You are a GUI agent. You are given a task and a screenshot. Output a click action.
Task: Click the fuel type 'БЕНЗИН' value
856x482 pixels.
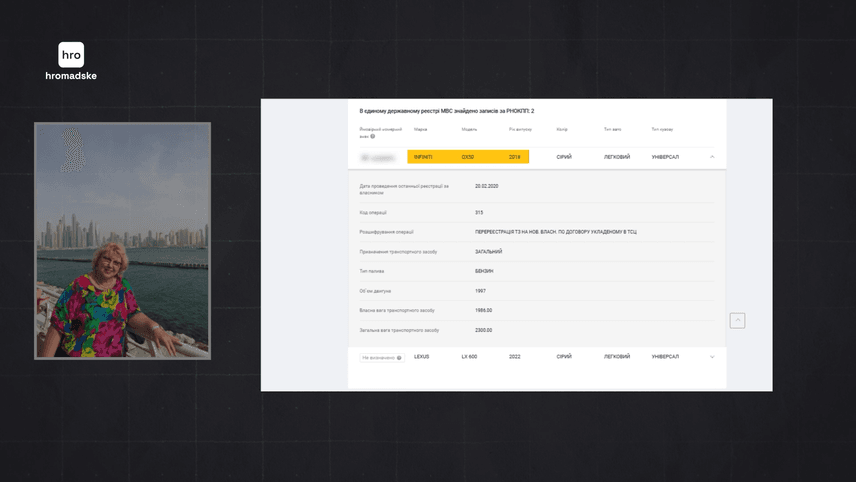tap(484, 271)
